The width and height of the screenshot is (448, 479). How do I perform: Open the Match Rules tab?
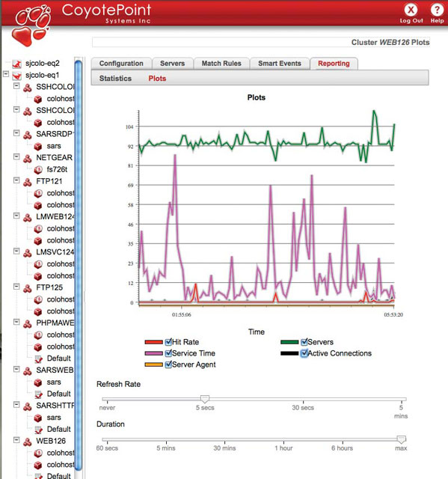[x=221, y=64]
